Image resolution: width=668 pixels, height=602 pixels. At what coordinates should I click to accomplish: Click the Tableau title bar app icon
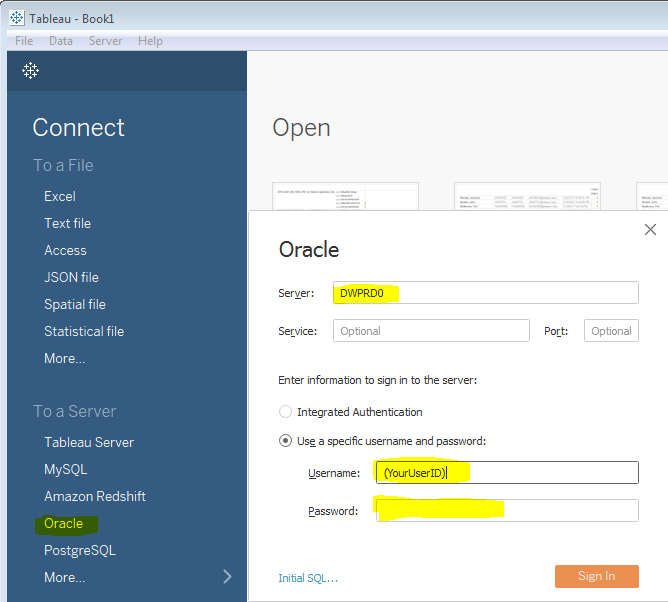(17, 18)
